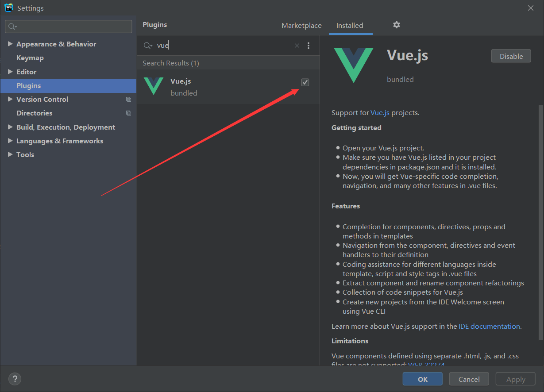Select Plugins in the settings tree

tap(68, 86)
